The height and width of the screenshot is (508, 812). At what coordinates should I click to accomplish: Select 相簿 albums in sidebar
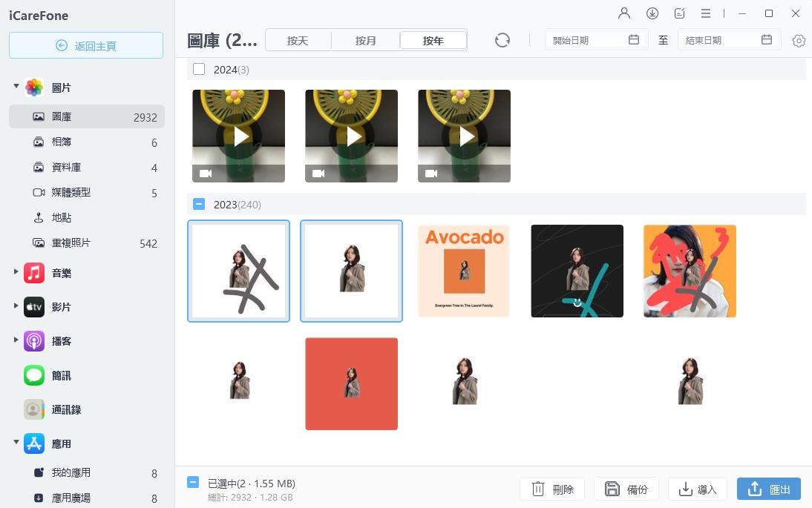point(87,142)
